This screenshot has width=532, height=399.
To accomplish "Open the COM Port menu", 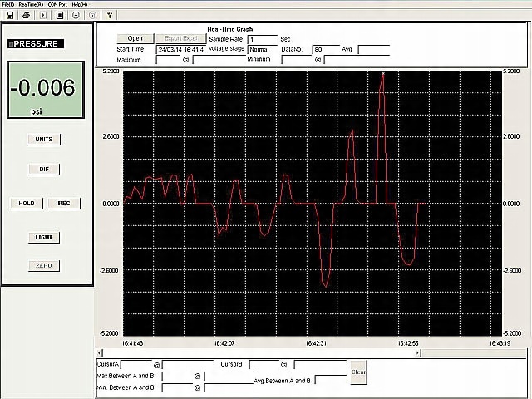I will click(x=57, y=5).
